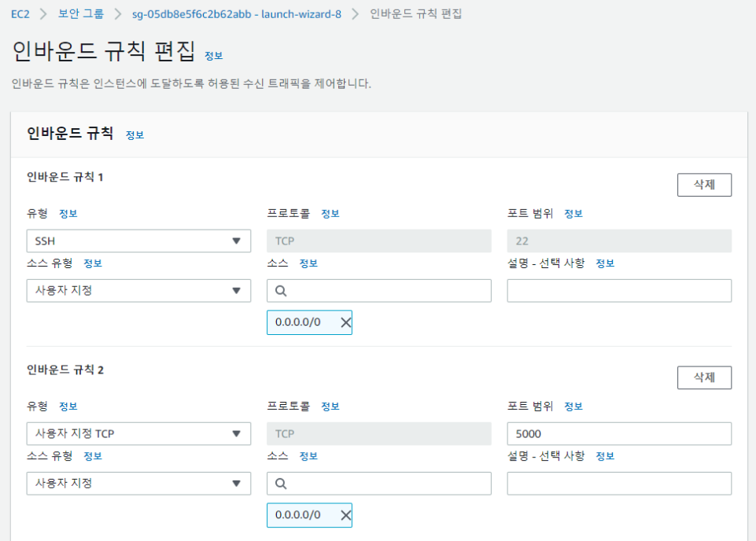
Task: Click the 0.0.0.0/0 text in rule 2
Action: (x=297, y=515)
